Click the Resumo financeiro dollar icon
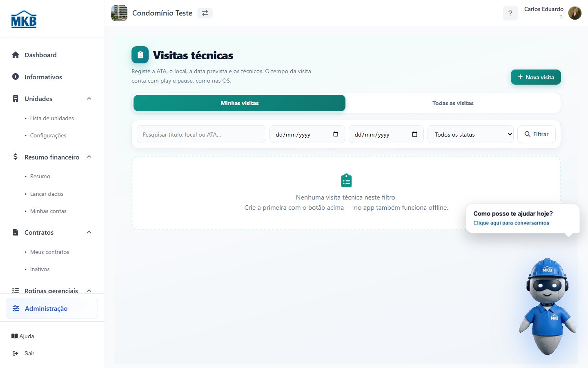Screen dimensions: 588x368 coord(16,157)
